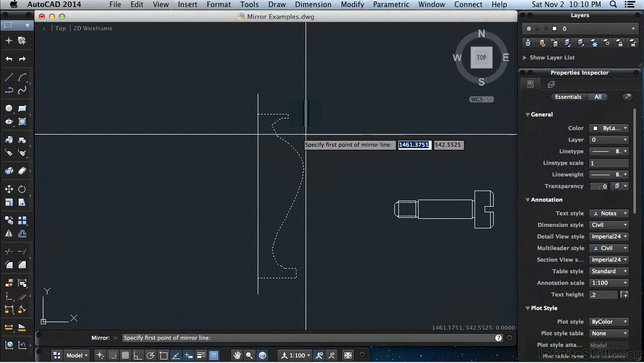Open the Color dropdown in Properties Inspector
The height and width of the screenshot is (363, 644).
609,128
